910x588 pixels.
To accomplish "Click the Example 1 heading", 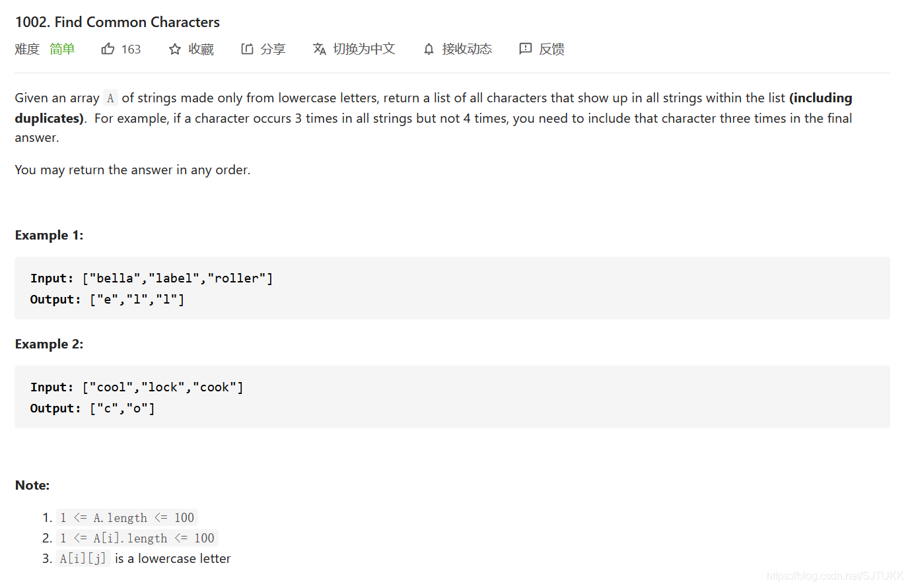I will (x=50, y=236).
